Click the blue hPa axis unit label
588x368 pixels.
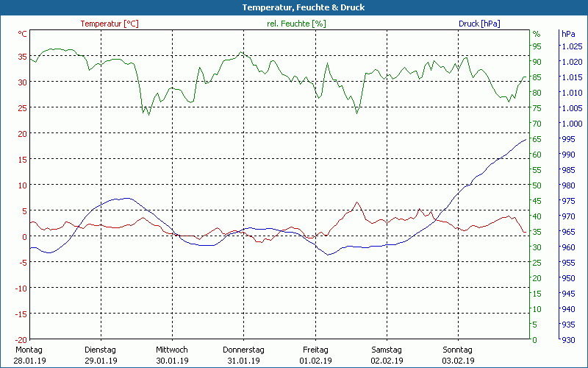(568, 34)
